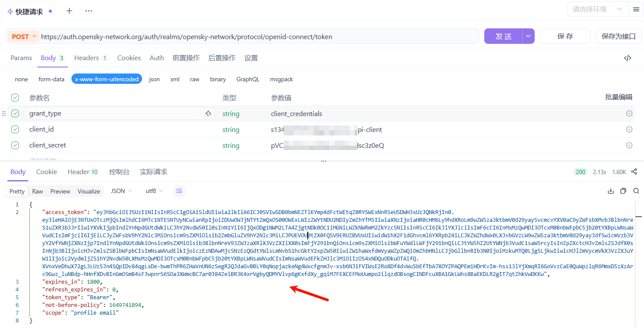Switch to the Headers tab
This screenshot has height=334, width=644.
86,58
